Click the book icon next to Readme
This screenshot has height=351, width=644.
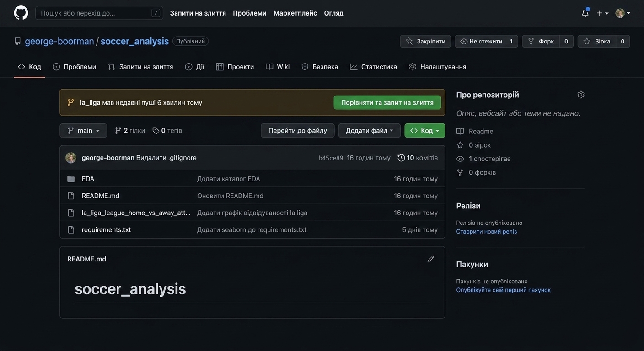tap(460, 131)
